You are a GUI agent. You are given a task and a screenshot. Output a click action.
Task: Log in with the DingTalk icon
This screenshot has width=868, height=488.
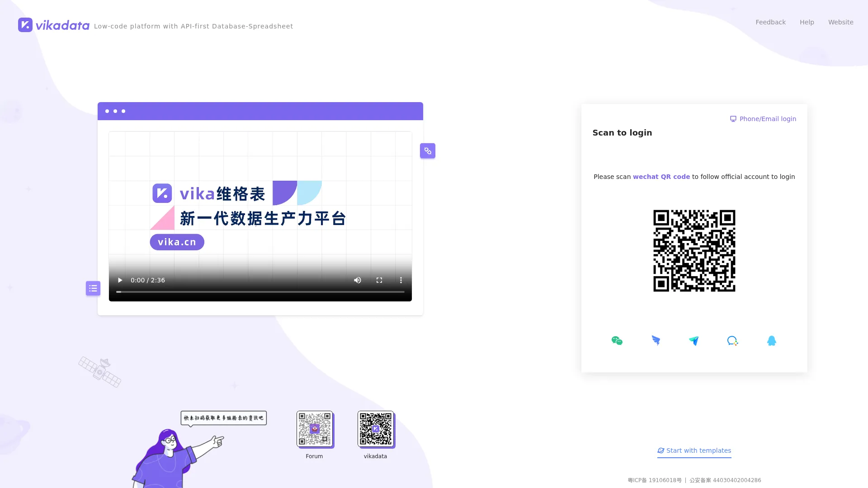[656, 341]
